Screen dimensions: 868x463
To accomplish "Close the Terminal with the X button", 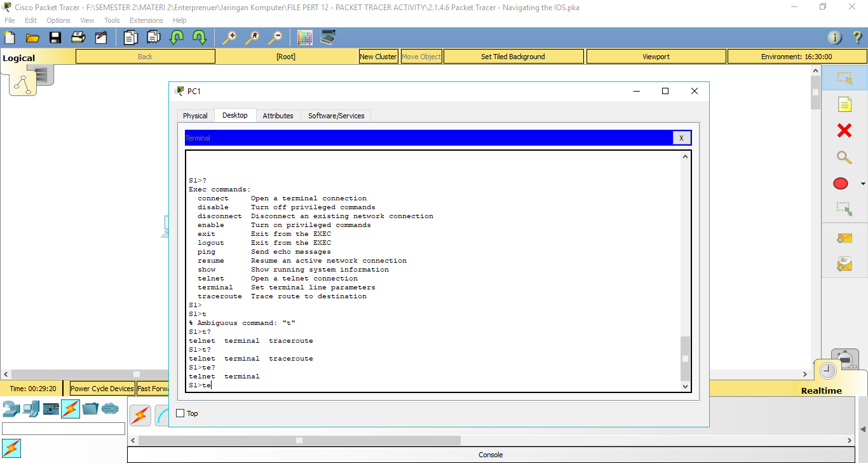I will (681, 138).
